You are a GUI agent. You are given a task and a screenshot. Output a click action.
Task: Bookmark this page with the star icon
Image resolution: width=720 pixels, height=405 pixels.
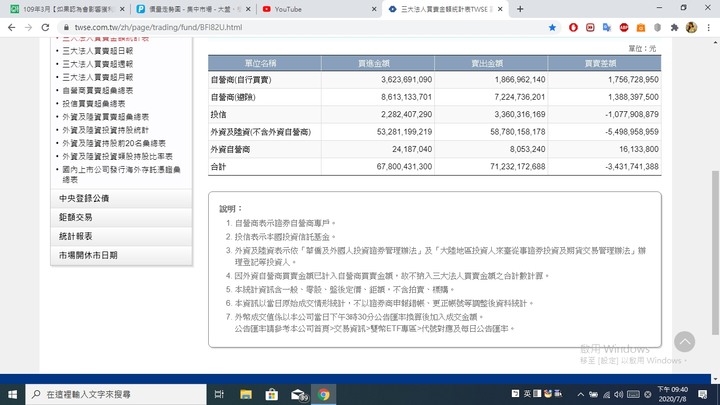552,28
